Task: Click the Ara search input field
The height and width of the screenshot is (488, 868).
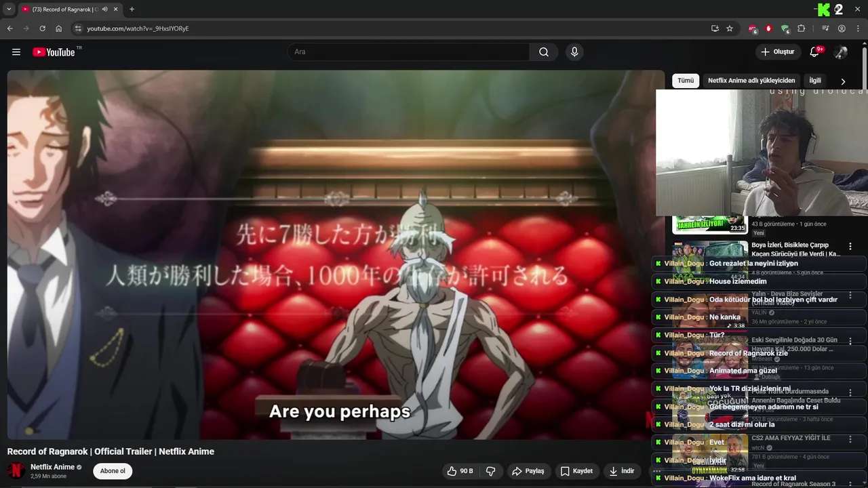Action: 408,52
